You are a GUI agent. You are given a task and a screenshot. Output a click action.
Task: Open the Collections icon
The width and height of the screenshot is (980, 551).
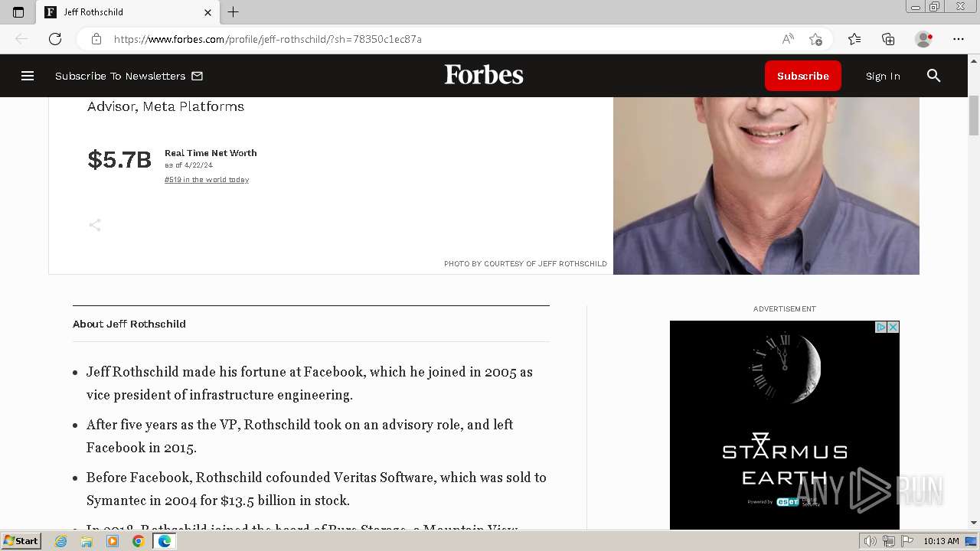point(888,39)
